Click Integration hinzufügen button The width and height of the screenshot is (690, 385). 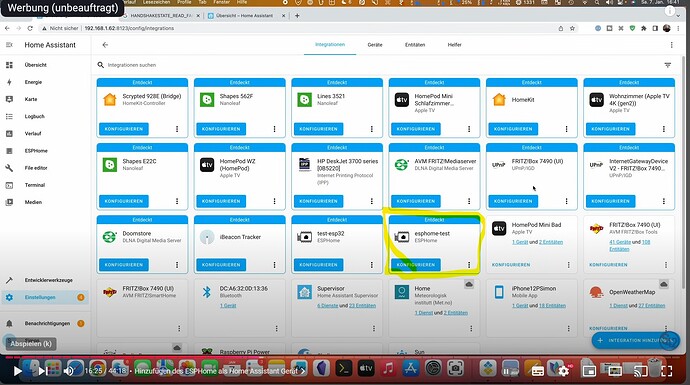(635, 340)
